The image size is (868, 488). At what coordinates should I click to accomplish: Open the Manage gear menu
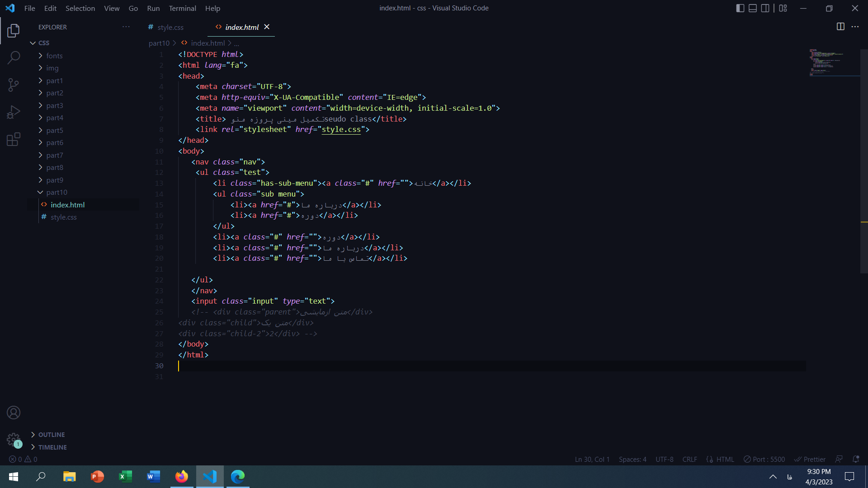coord(14,440)
